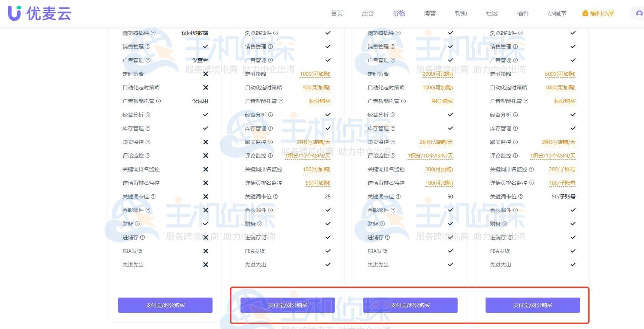644x329 pixels.
Task: Click the 50(可加购) link for 详情页排名监控
Action: click(318, 183)
